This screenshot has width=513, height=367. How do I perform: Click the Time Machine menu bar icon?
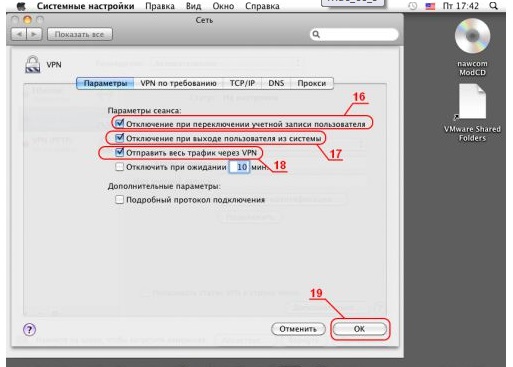[x=413, y=6]
